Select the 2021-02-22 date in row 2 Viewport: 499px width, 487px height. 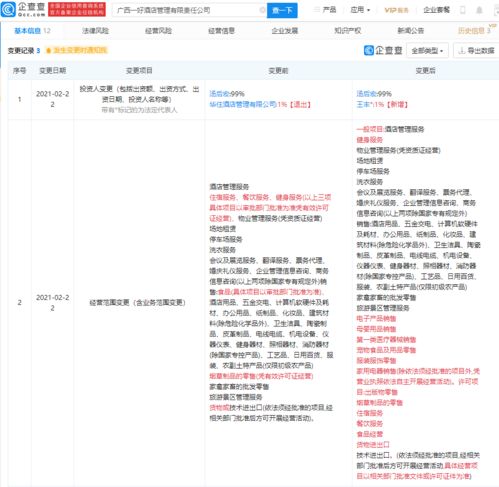point(52,302)
